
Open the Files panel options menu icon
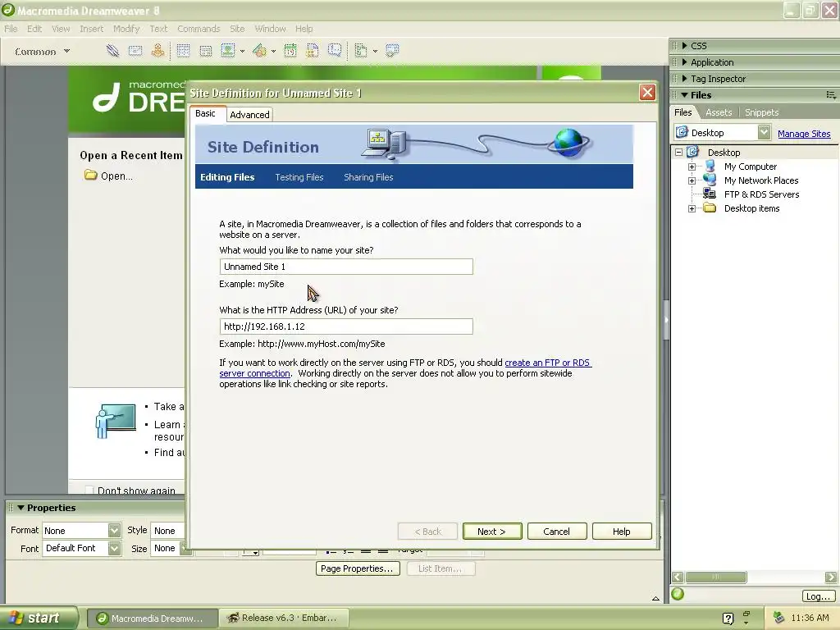[x=831, y=95]
